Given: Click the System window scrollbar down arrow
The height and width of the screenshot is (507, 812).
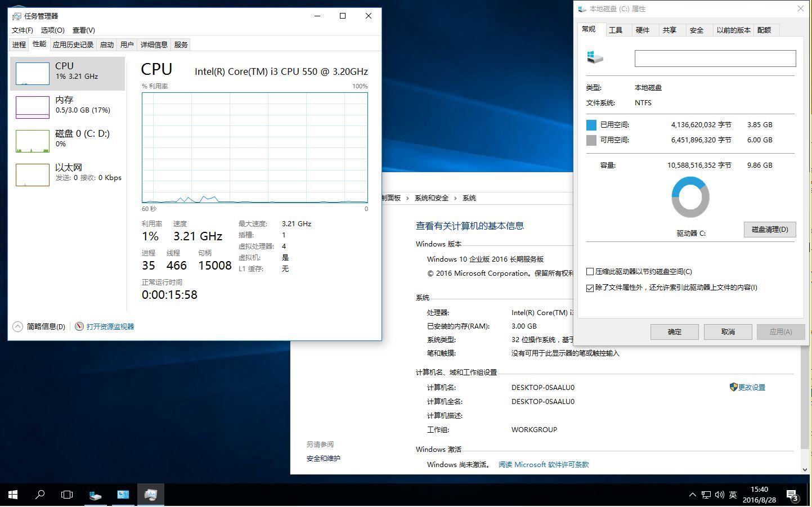Looking at the screenshot, I should tap(805, 469).
